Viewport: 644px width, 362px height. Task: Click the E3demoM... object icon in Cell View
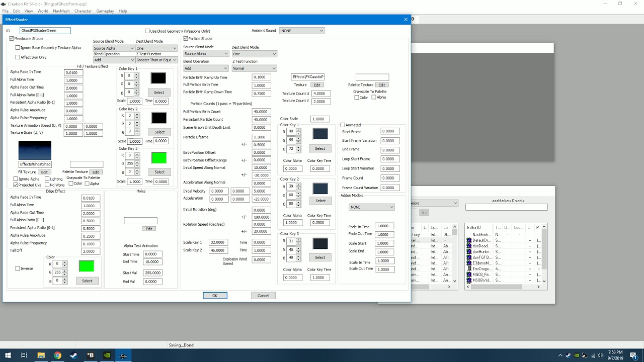pyautogui.click(x=469, y=263)
